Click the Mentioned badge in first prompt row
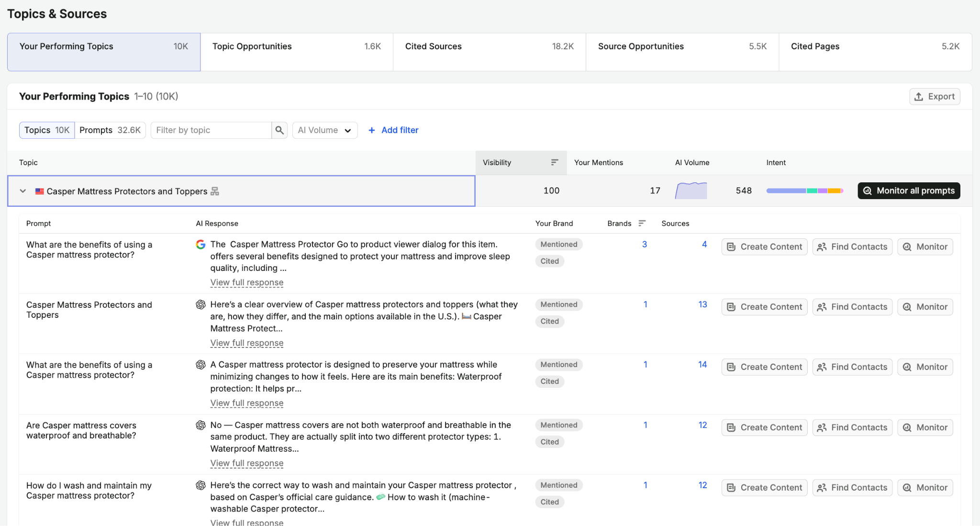This screenshot has height=526, width=980. click(x=559, y=245)
